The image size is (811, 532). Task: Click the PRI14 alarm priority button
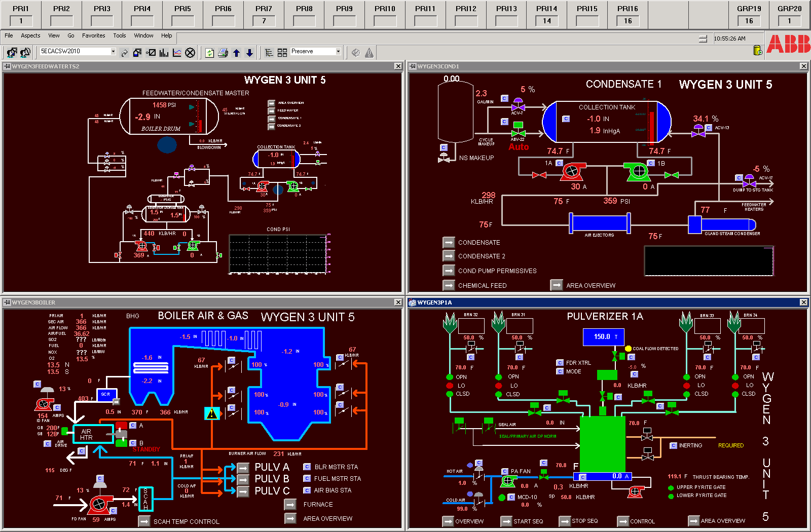point(546,15)
